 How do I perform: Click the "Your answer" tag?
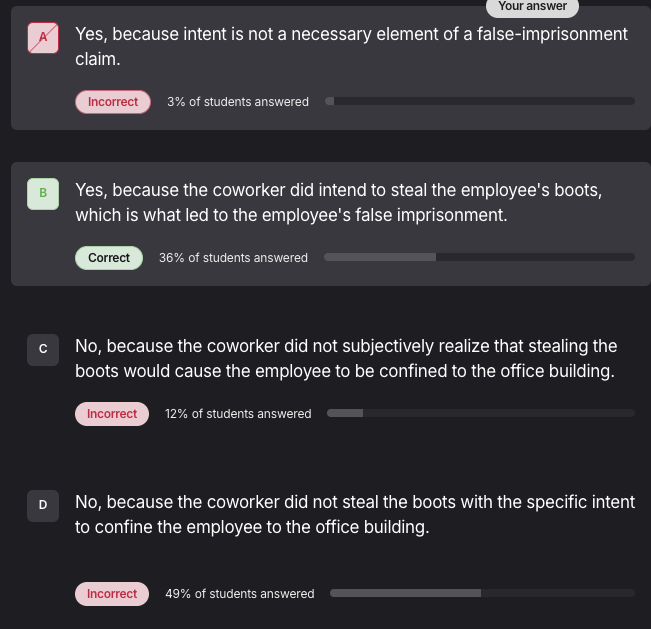pos(532,7)
